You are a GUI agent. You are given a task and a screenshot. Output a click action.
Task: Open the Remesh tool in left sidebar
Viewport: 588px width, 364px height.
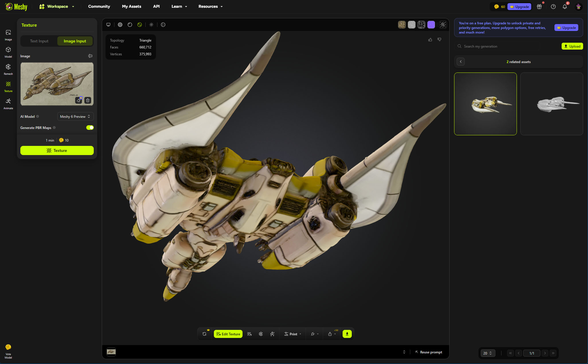pos(8,70)
